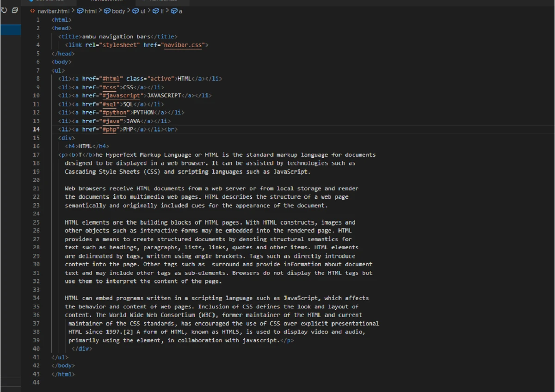
Task: Click the <br> tag on line 14
Action: tap(171, 129)
